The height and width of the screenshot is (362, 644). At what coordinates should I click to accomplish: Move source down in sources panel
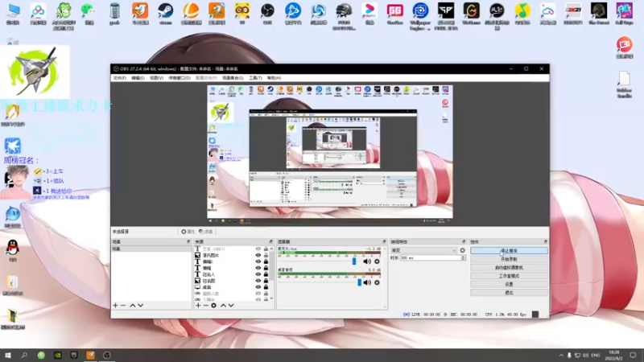pyautogui.click(x=231, y=306)
